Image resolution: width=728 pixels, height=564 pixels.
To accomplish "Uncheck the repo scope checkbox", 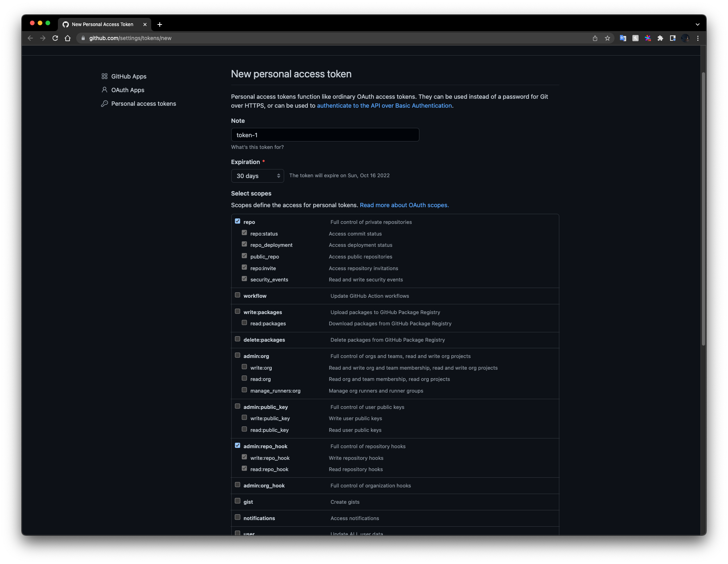I will (237, 221).
